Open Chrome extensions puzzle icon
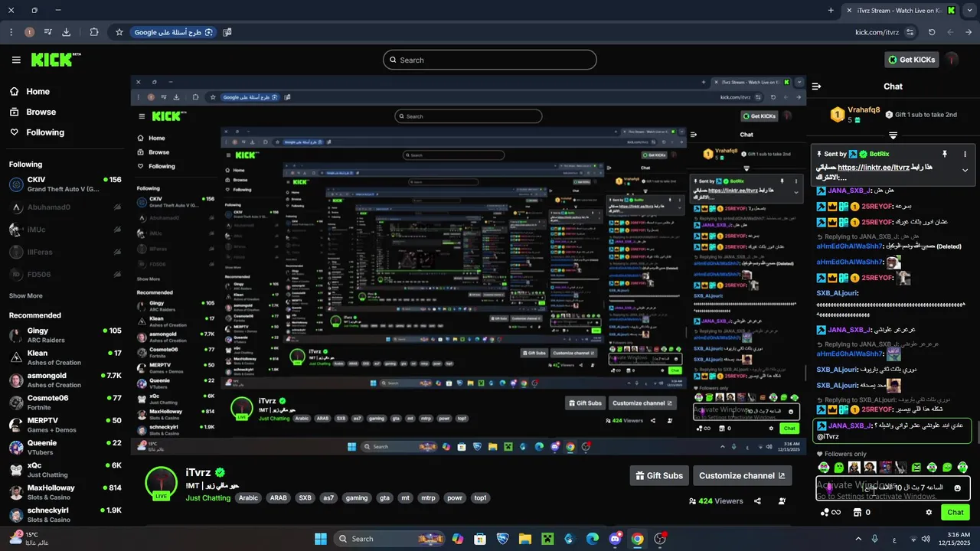Viewport: 980px width, 551px height. click(x=94, y=32)
